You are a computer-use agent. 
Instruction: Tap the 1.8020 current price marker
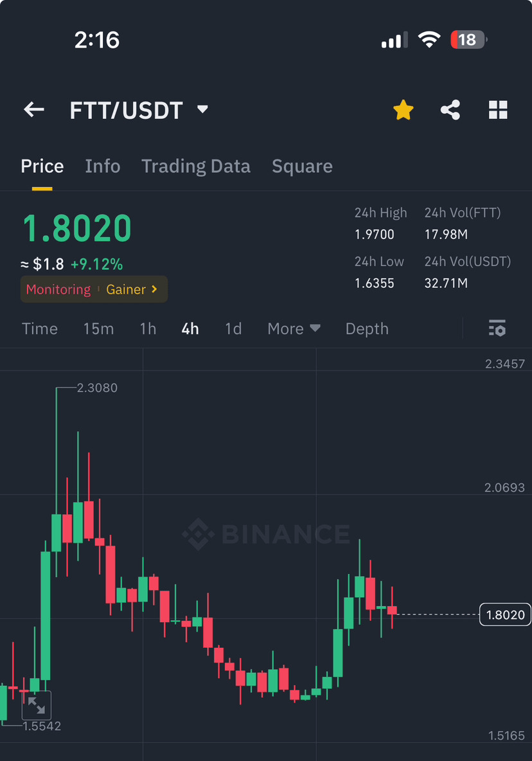click(506, 615)
